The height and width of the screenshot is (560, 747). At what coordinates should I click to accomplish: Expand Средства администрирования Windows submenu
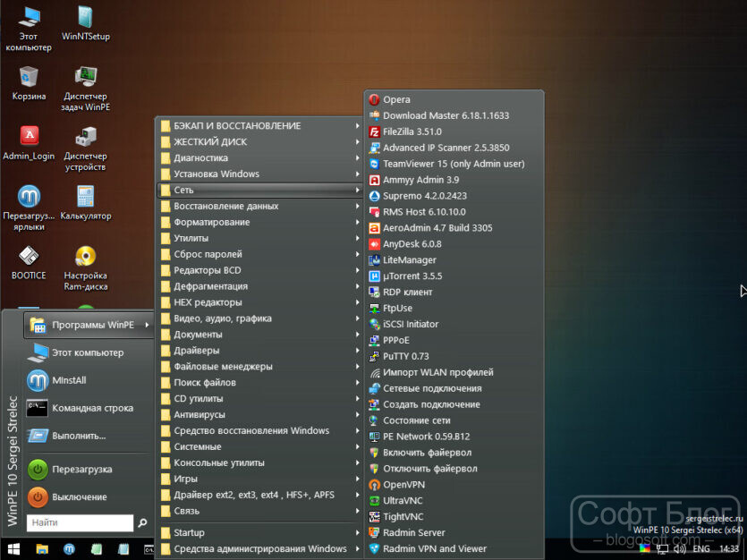[259, 549]
